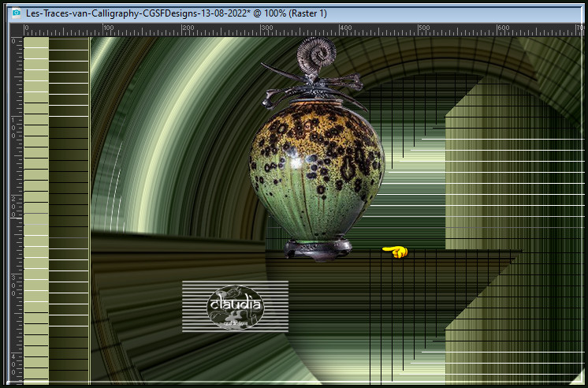Screen dimensions: 588x388
Task: Click the Claudia watermark logo in image
Action: (x=235, y=307)
